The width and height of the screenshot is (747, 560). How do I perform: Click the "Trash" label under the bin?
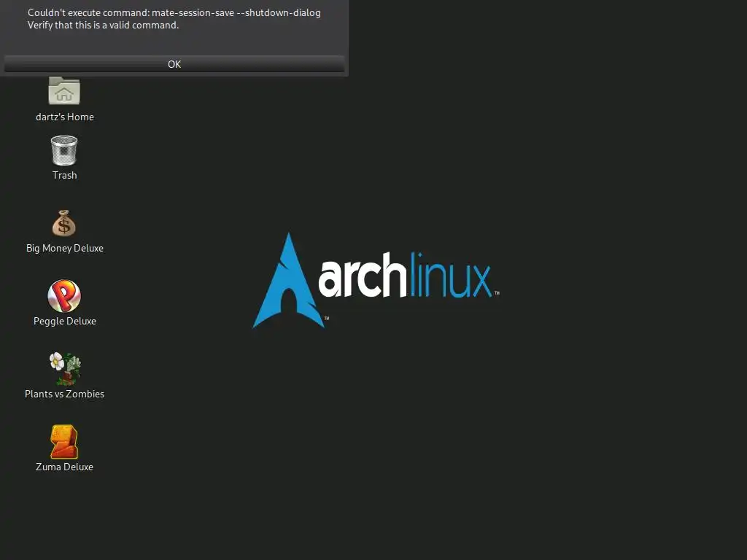click(65, 175)
